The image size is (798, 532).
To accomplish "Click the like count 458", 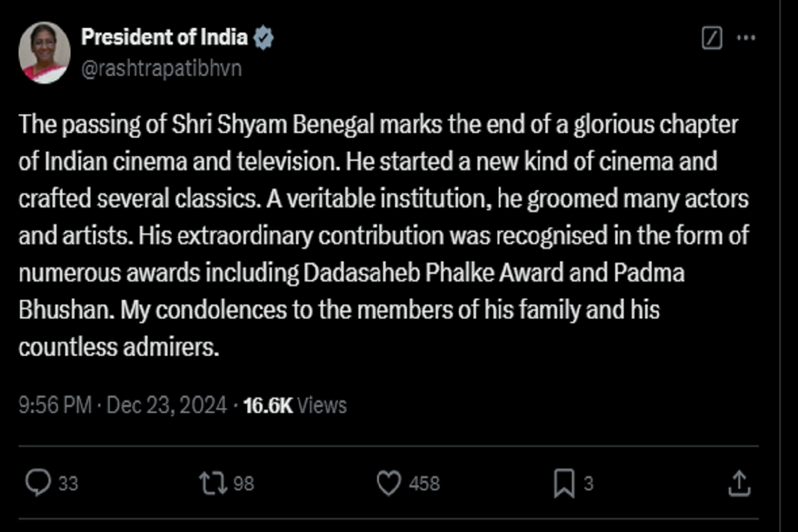I will tap(424, 484).
